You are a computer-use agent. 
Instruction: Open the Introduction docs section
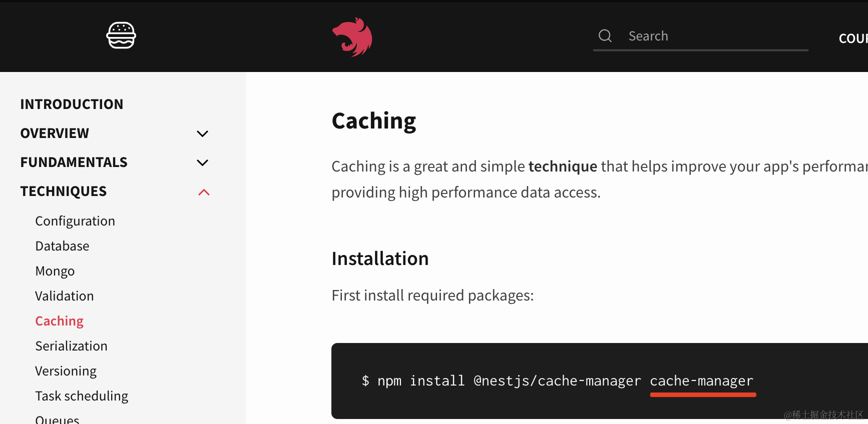pyautogui.click(x=72, y=104)
